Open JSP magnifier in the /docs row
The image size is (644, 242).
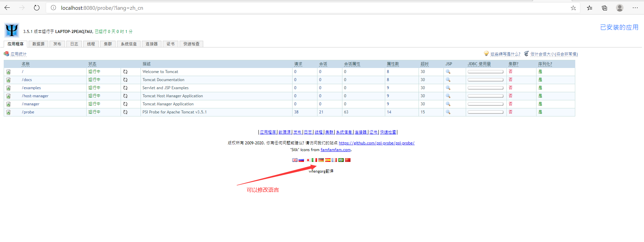tap(448, 80)
